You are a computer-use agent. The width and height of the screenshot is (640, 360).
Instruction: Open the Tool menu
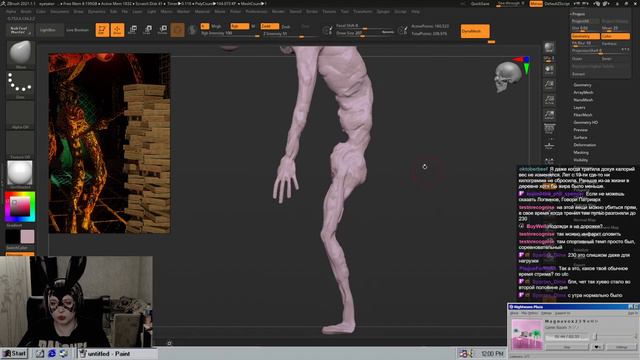click(x=345, y=12)
